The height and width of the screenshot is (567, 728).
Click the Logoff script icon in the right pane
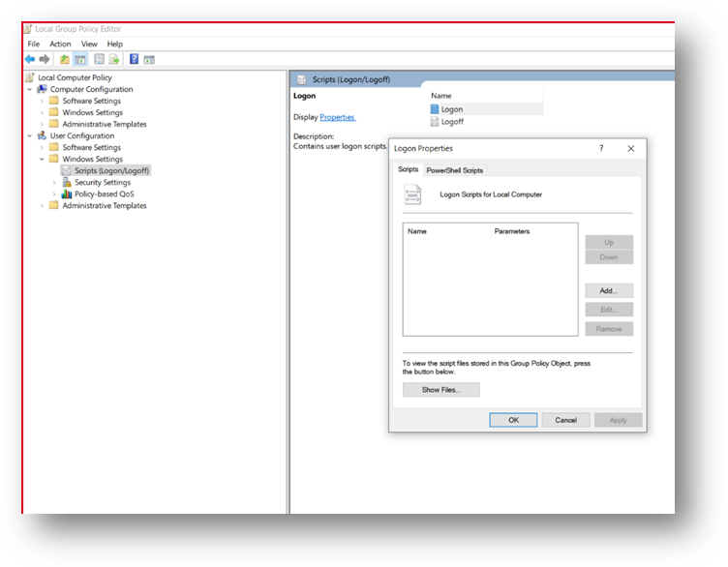point(435,122)
